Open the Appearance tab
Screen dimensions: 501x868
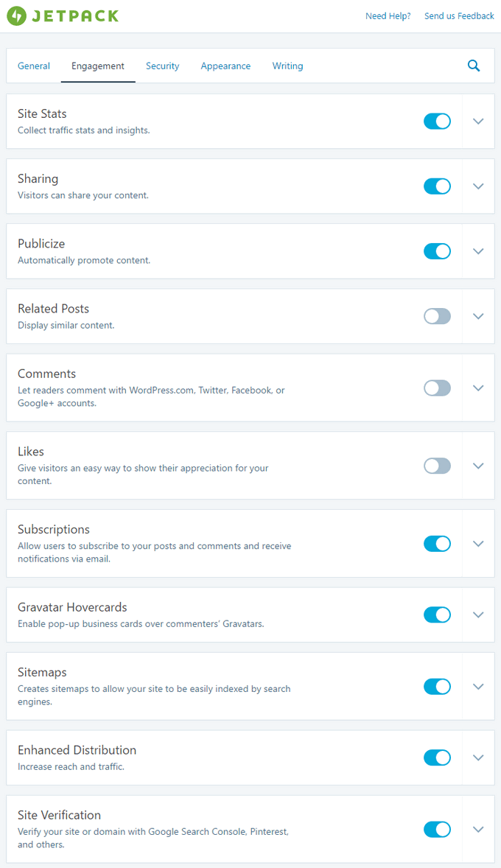point(226,66)
